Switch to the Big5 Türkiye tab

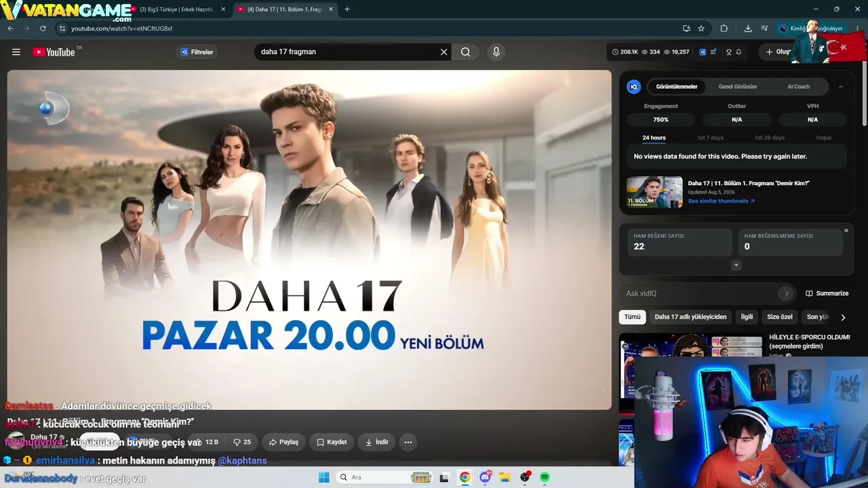click(176, 9)
